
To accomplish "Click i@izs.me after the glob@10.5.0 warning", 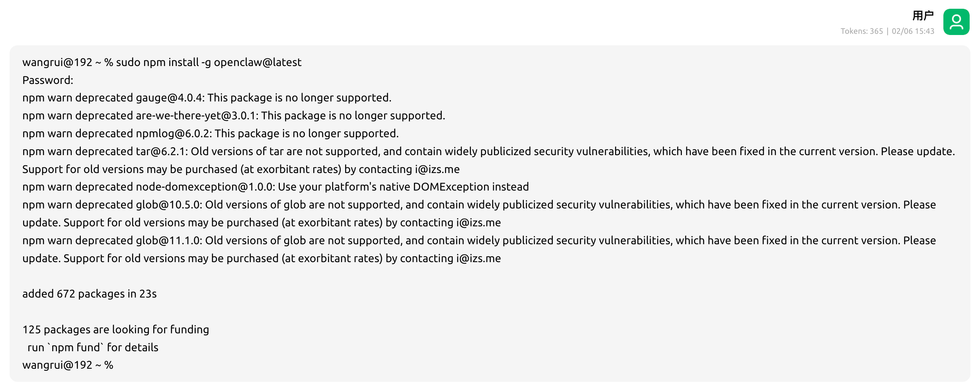I will point(478,223).
